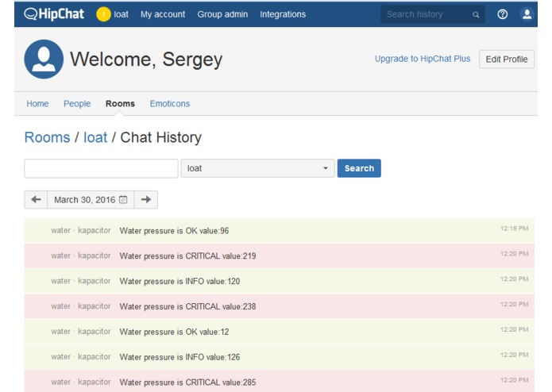Switch to the Home tab

pos(37,104)
